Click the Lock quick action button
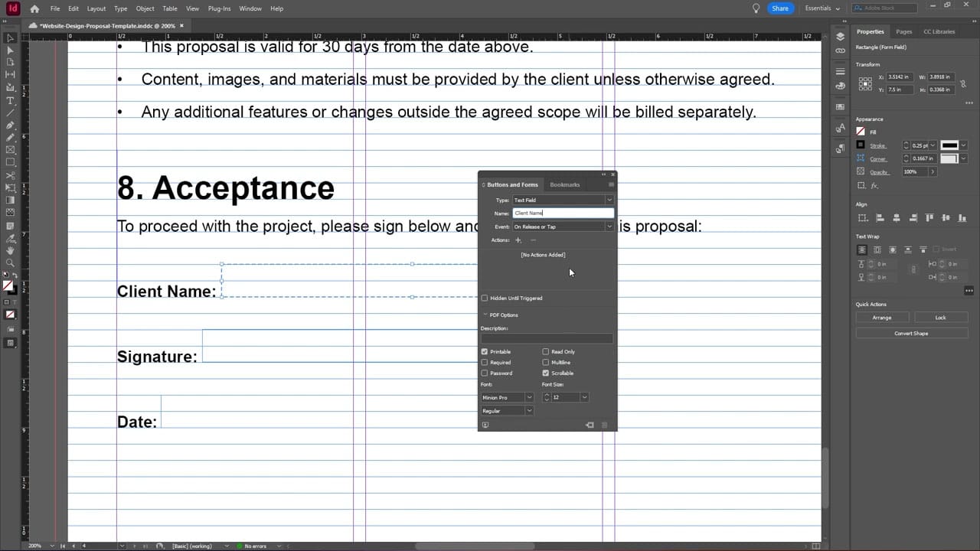 click(x=941, y=317)
